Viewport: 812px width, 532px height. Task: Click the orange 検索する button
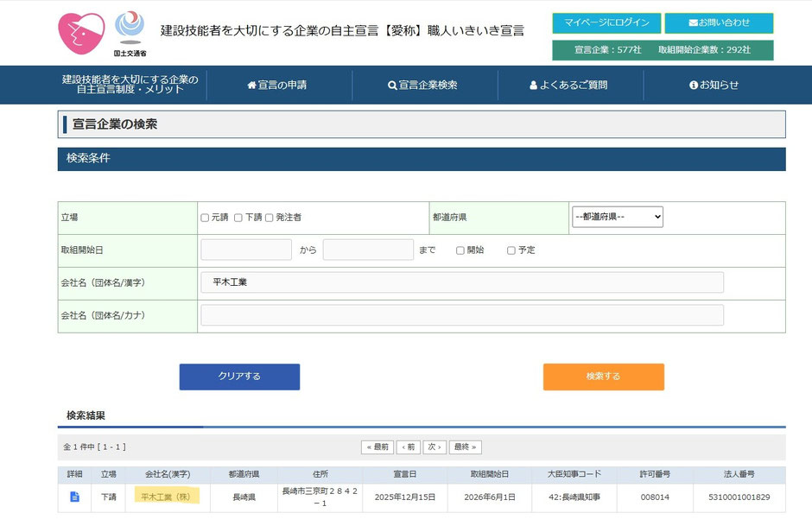tap(603, 377)
